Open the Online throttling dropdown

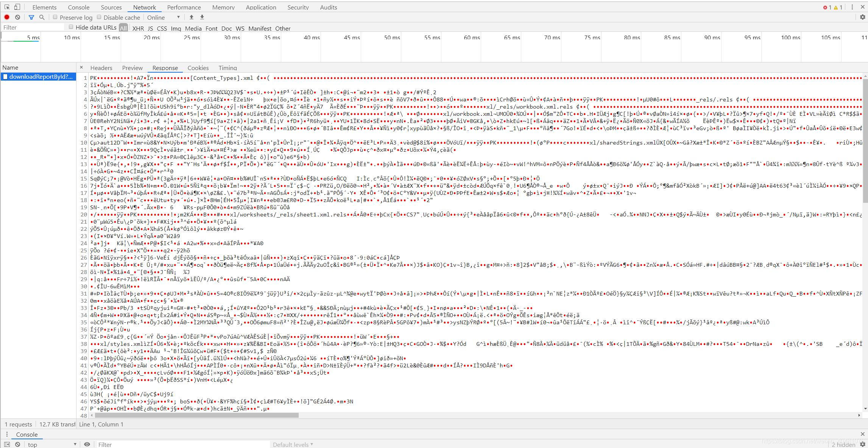[164, 17]
